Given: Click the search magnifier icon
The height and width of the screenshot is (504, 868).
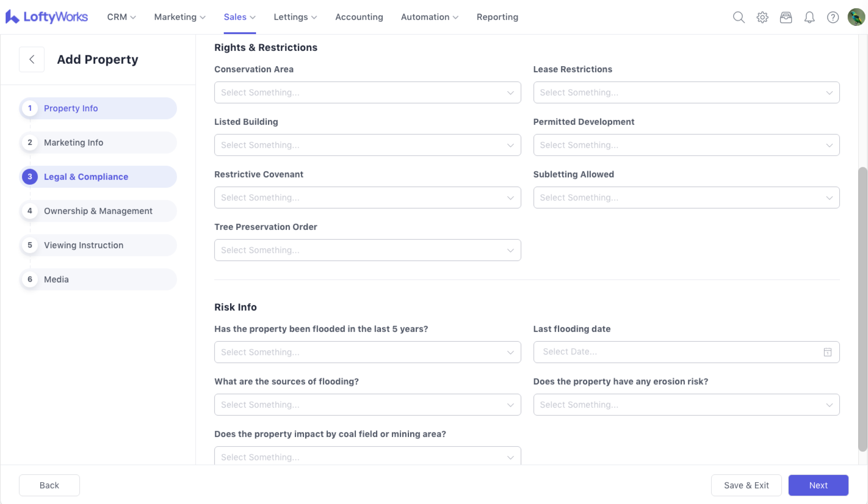Looking at the screenshot, I should coord(739,17).
